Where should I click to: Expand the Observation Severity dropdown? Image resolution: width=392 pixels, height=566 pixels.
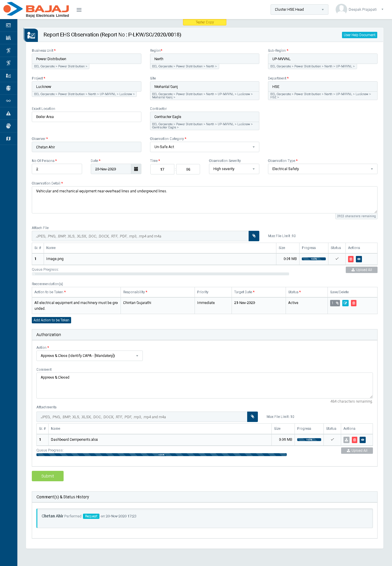tap(234, 169)
